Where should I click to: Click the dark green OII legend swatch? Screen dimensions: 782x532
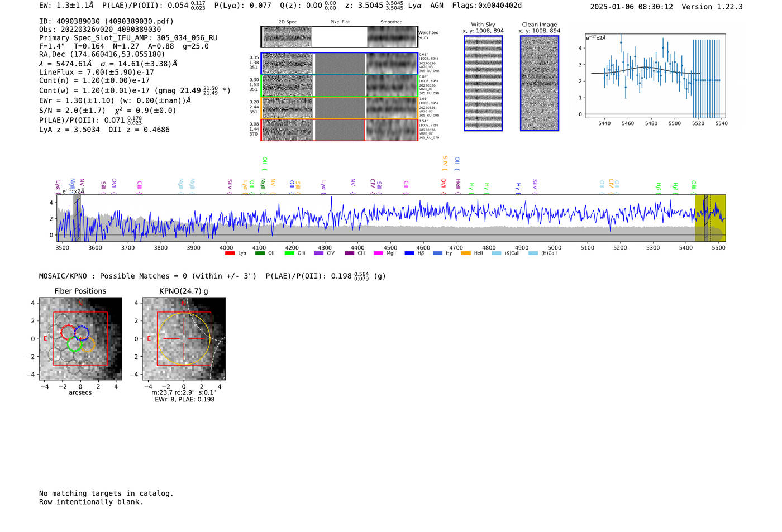click(x=260, y=253)
